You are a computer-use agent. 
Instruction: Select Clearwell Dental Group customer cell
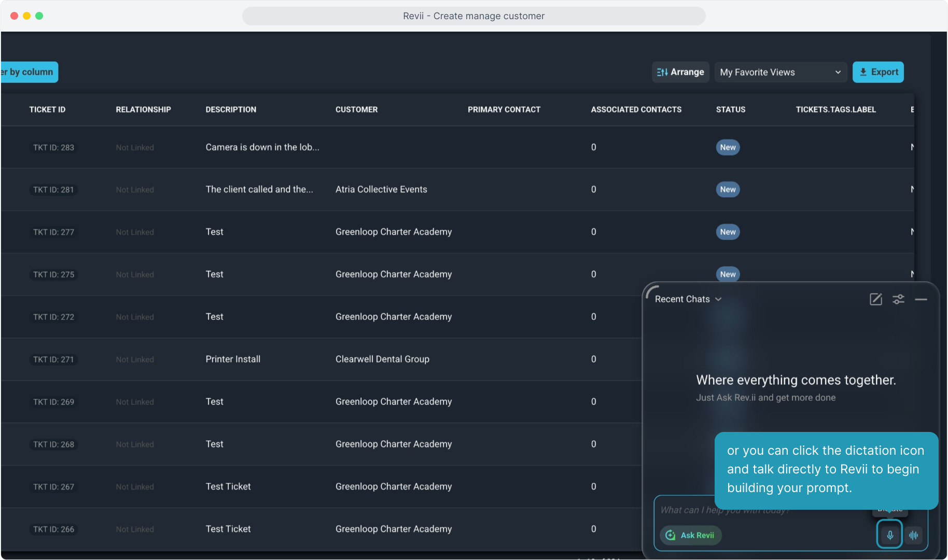(x=382, y=359)
